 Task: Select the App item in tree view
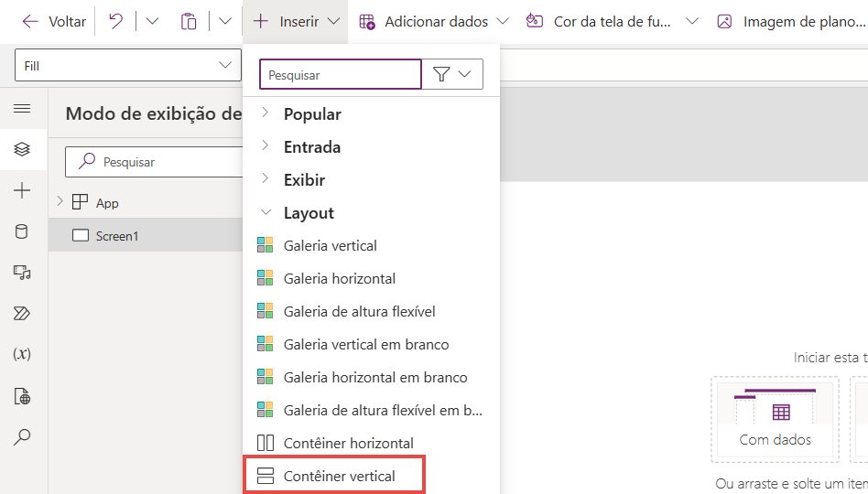tap(107, 203)
